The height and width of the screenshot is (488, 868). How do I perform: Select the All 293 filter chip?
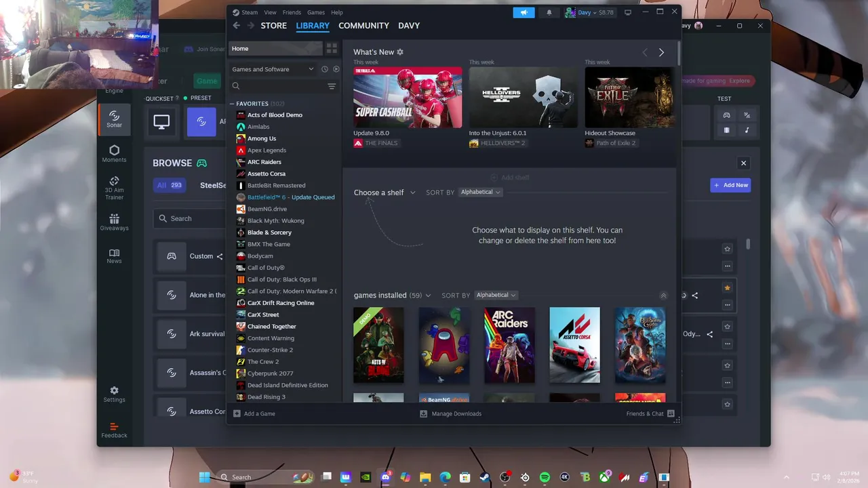169,185
